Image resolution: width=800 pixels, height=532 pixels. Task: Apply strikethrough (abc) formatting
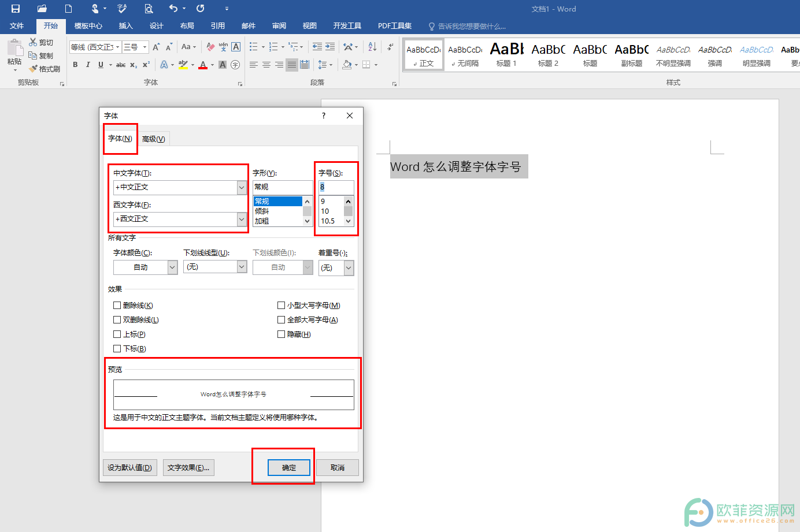click(x=121, y=65)
